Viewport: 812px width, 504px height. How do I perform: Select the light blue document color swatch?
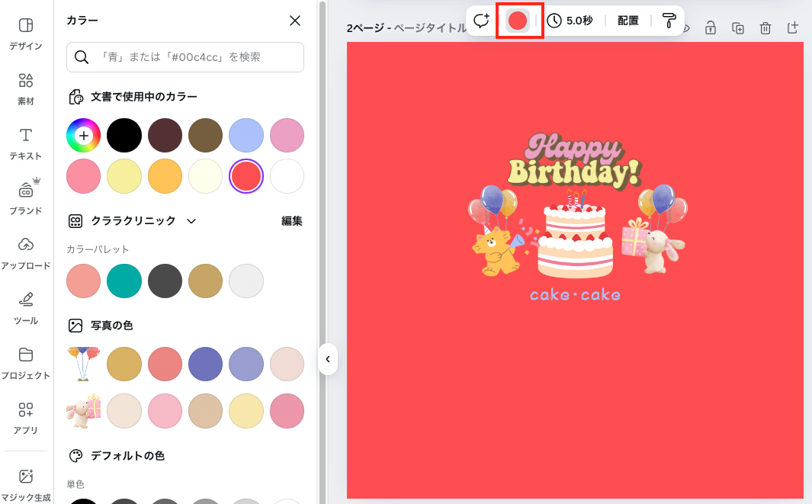point(246,135)
